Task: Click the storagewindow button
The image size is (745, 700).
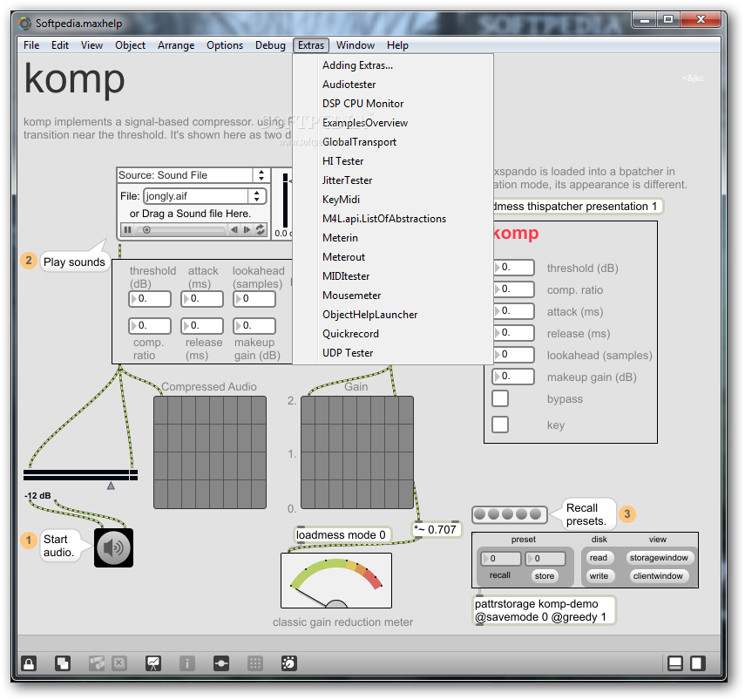Action: pos(659,558)
